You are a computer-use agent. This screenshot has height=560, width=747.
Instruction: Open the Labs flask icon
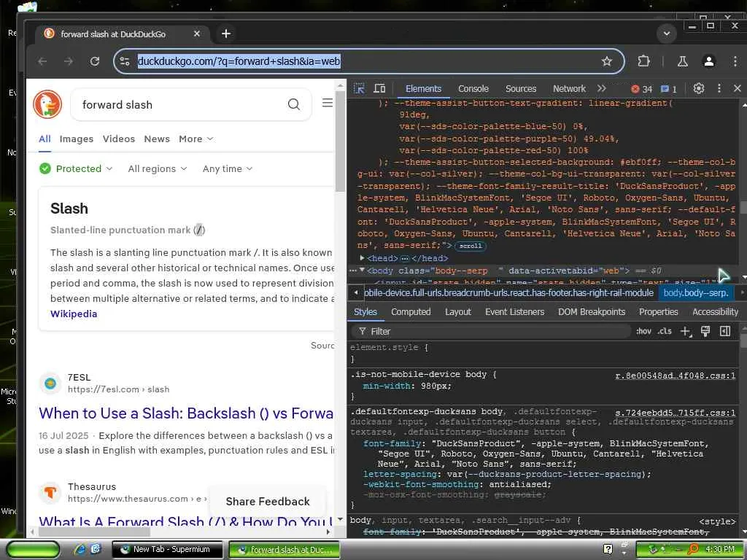683,61
